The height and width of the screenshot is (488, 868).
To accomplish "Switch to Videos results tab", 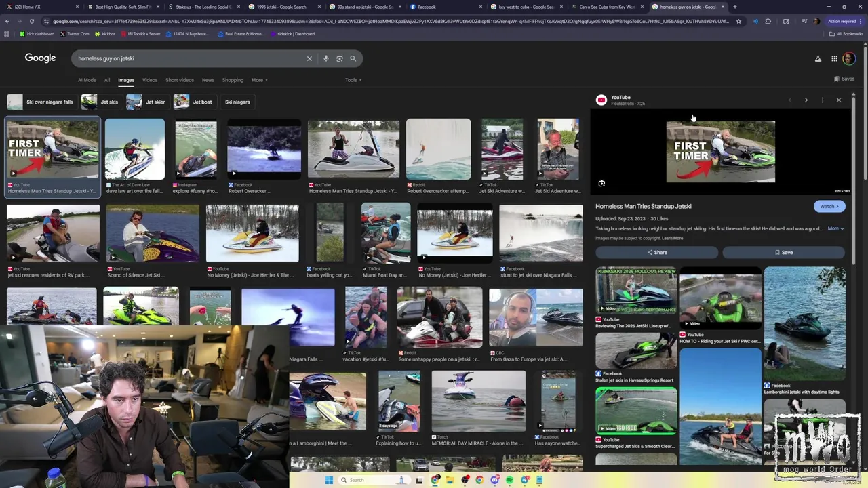I will point(150,80).
